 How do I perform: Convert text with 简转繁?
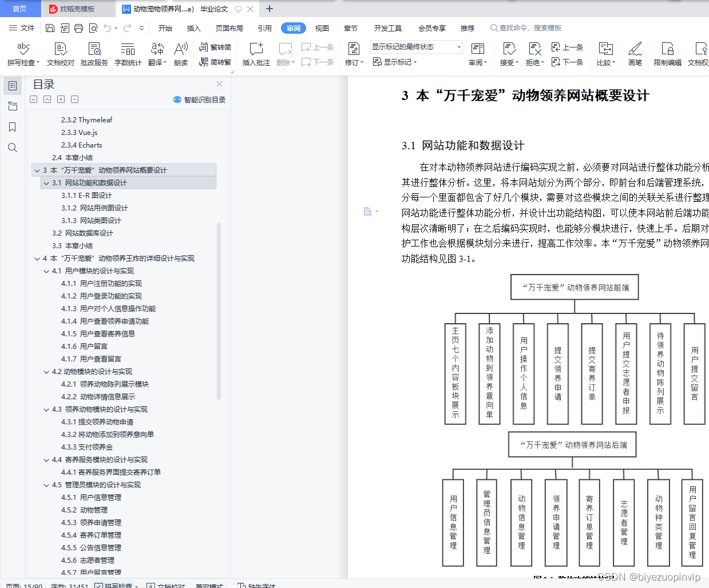click(x=215, y=62)
